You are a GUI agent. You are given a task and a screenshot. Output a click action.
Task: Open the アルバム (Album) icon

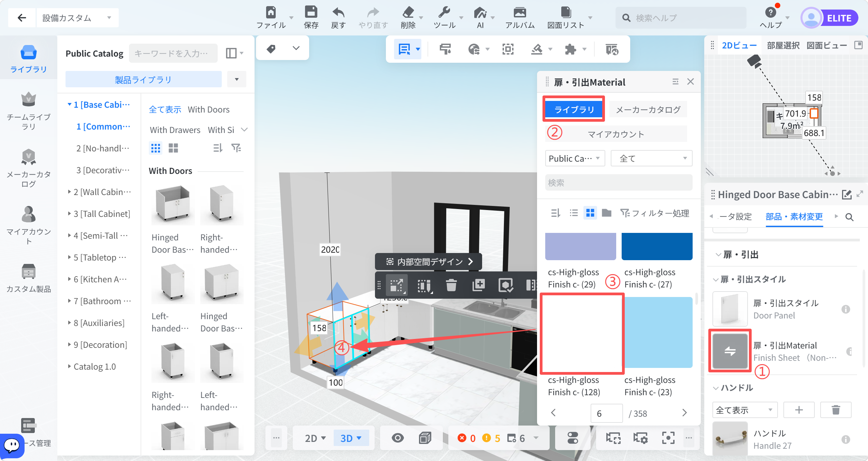click(520, 13)
